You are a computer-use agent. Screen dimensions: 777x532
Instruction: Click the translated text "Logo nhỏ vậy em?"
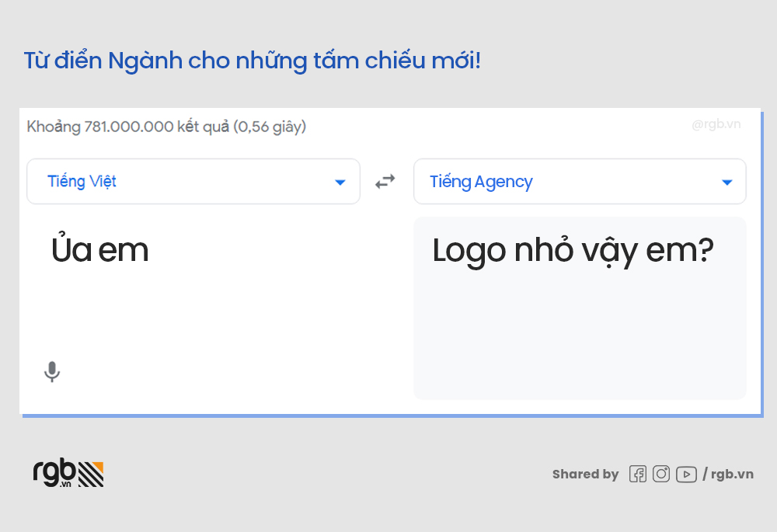[573, 251]
